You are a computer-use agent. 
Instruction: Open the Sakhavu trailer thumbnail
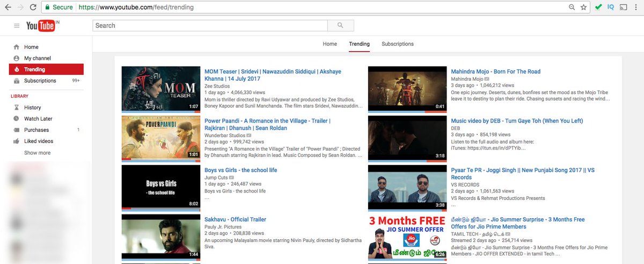point(161,237)
